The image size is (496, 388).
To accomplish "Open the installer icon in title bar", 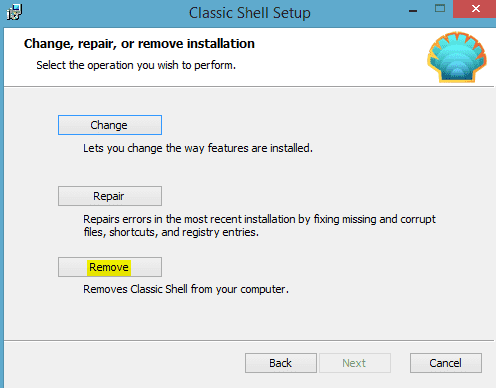I will tap(14, 12).
